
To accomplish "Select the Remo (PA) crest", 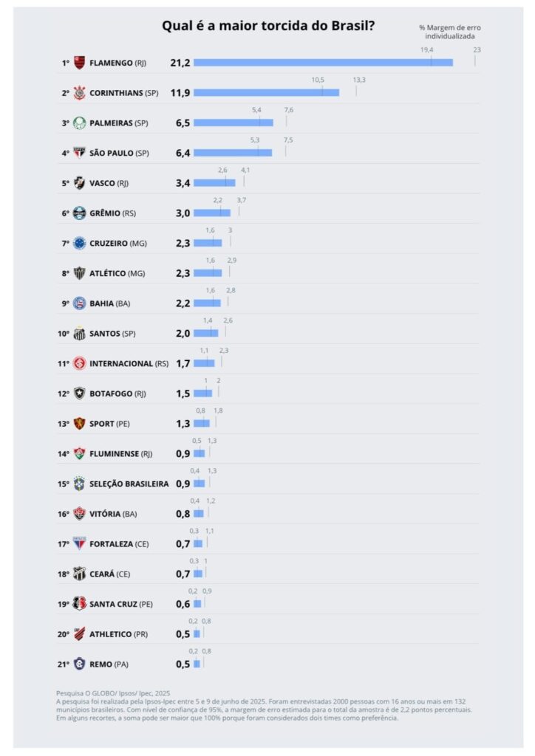I will click(80, 664).
